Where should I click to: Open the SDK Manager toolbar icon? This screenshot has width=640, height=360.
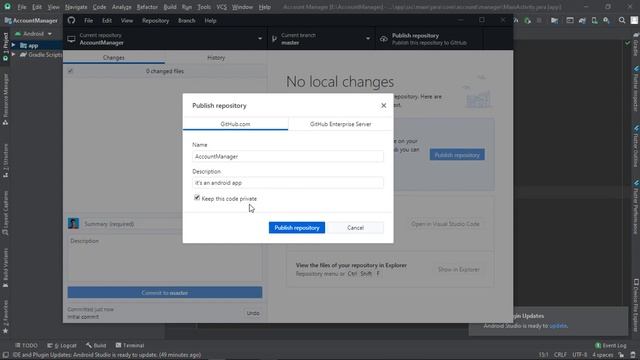[607, 20]
